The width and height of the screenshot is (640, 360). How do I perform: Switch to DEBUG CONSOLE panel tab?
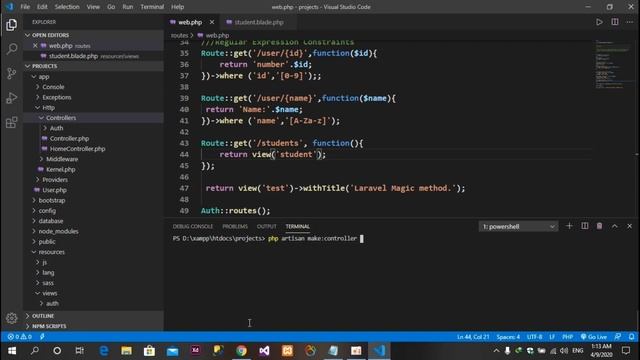coord(193,227)
